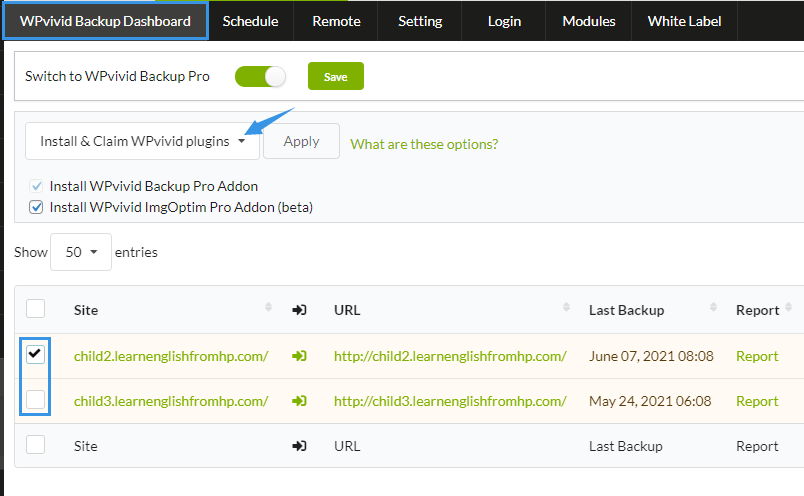This screenshot has width=804, height=496.
Task: Sort table by Report column arrows
Action: click(x=789, y=307)
